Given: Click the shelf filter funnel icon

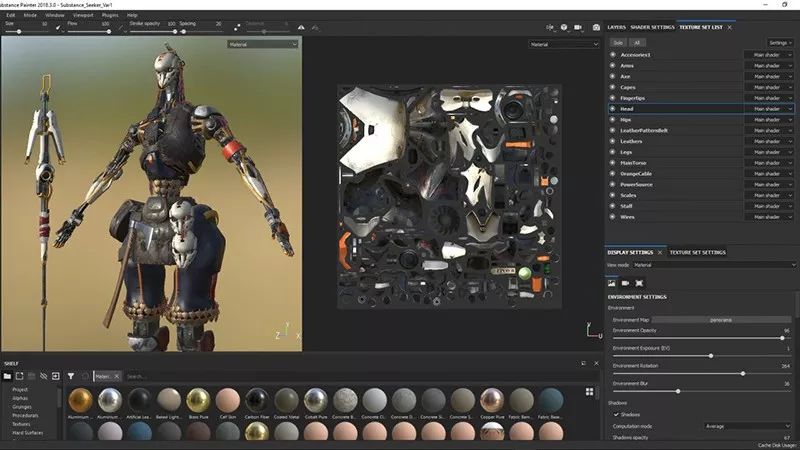Looking at the screenshot, I should pos(71,376).
